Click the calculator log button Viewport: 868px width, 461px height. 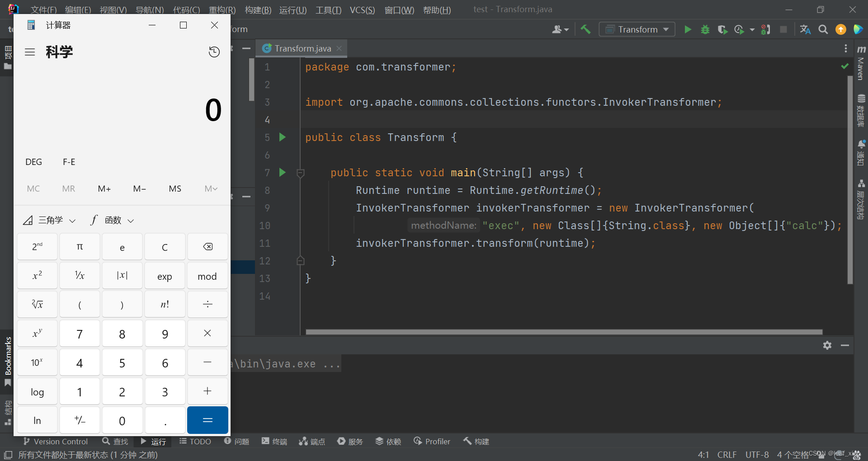pos(38,391)
